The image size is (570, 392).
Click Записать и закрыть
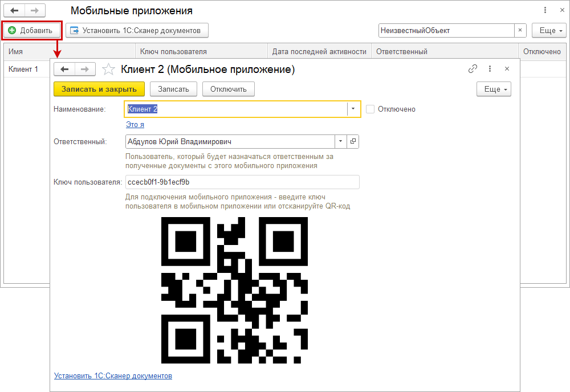tap(99, 89)
